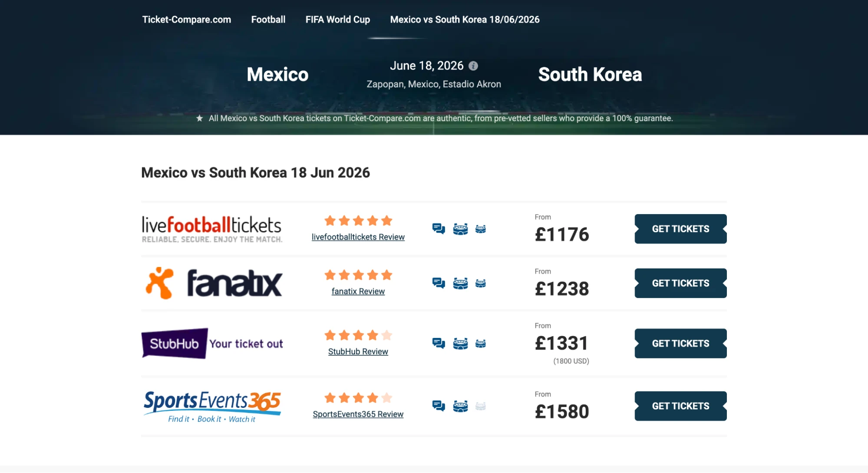The height and width of the screenshot is (473, 868).
Task: Click the £1238 price
Action: tap(562, 289)
